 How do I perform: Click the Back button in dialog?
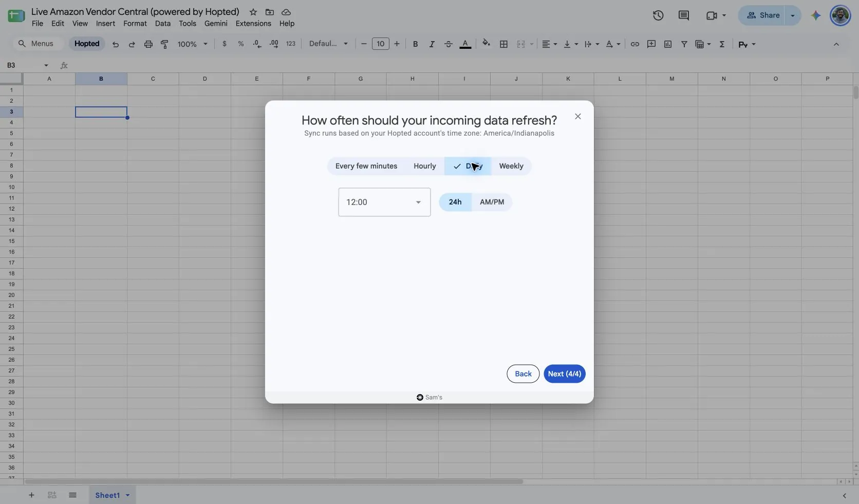[x=523, y=374]
